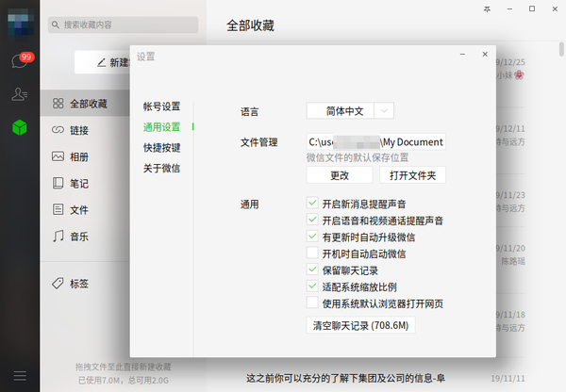Close the 设置 dialog

(x=485, y=54)
